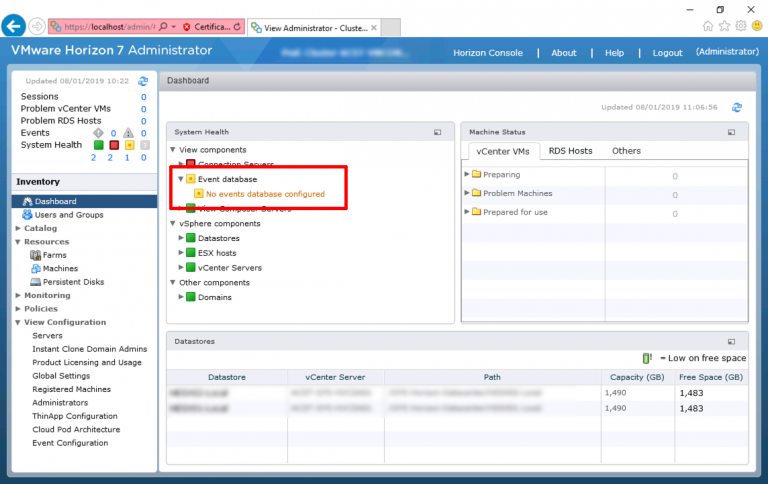Sort by Capacity (GB) column header

click(x=637, y=377)
